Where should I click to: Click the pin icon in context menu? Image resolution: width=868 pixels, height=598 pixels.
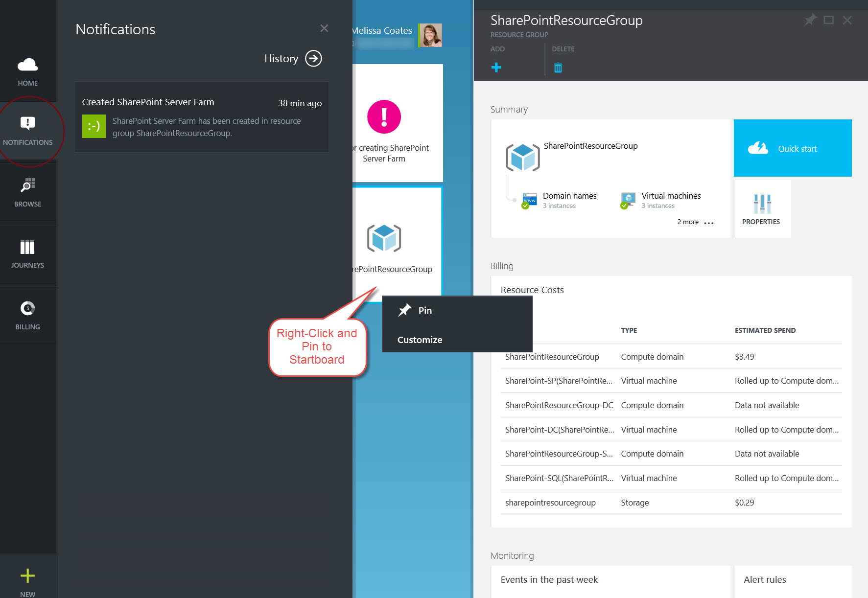pos(404,310)
